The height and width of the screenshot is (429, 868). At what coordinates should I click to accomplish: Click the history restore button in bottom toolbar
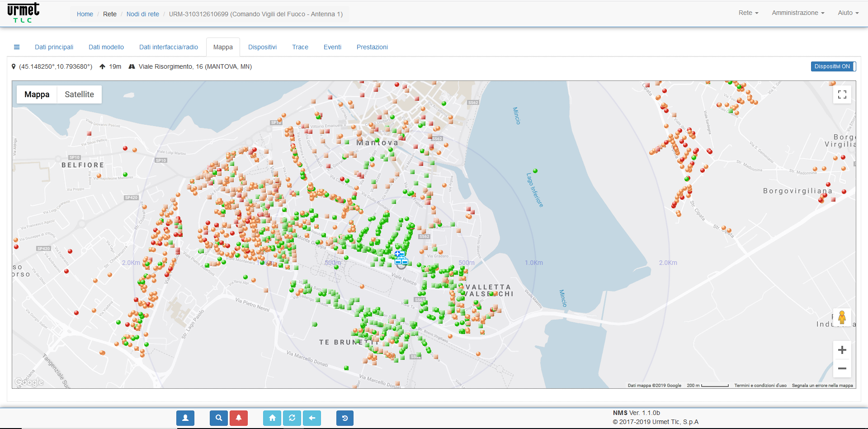pos(345,418)
